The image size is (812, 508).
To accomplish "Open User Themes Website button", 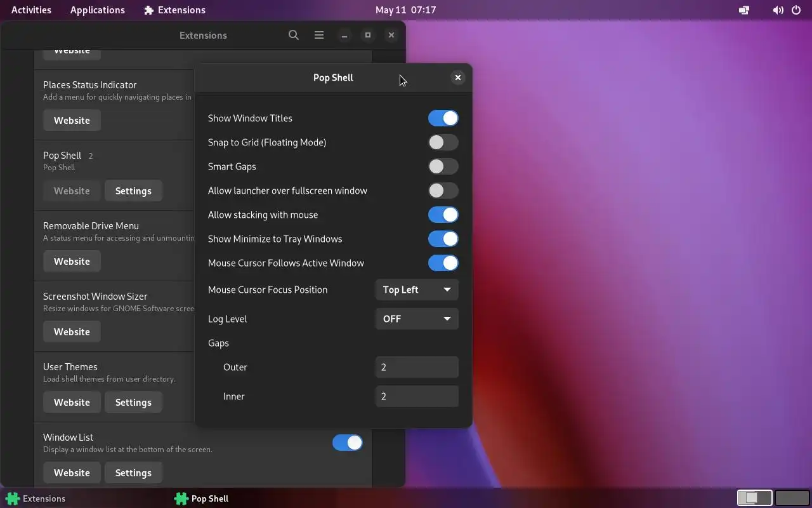I will coord(72,402).
